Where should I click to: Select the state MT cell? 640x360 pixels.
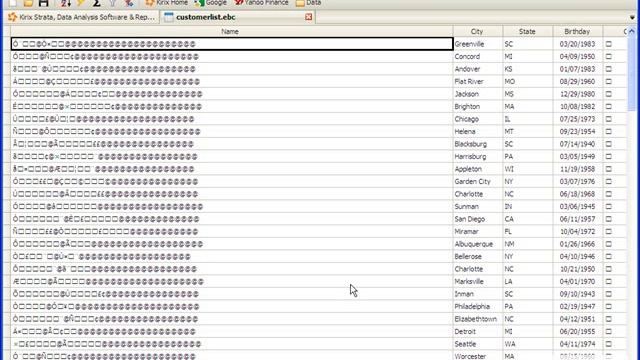click(528, 131)
